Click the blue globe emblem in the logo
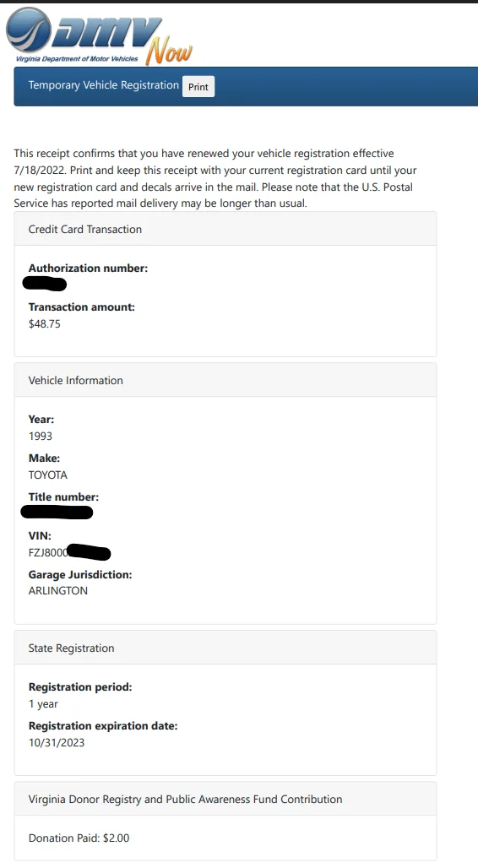478x868 pixels. (29, 30)
